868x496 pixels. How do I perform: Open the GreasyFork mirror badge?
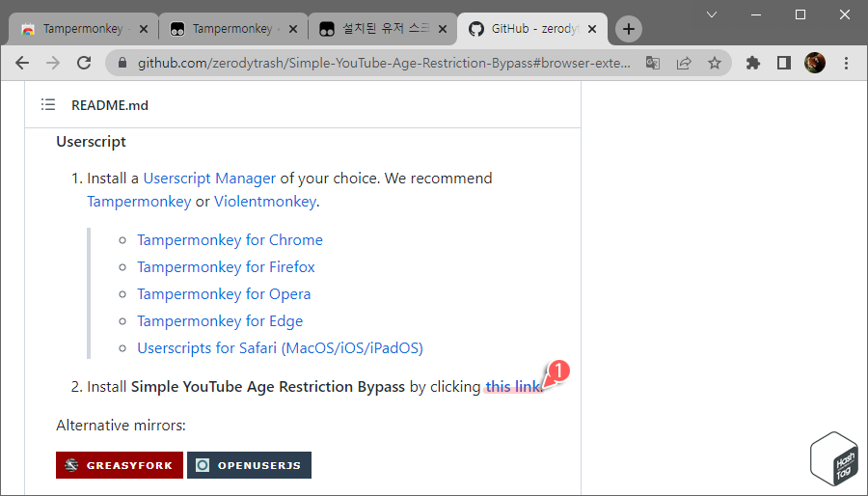(x=119, y=465)
